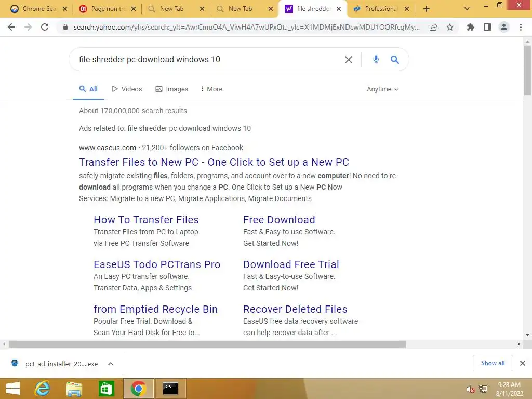Open the 'Recover Deleted Files' link
This screenshot has height=399, width=532.
click(295, 310)
